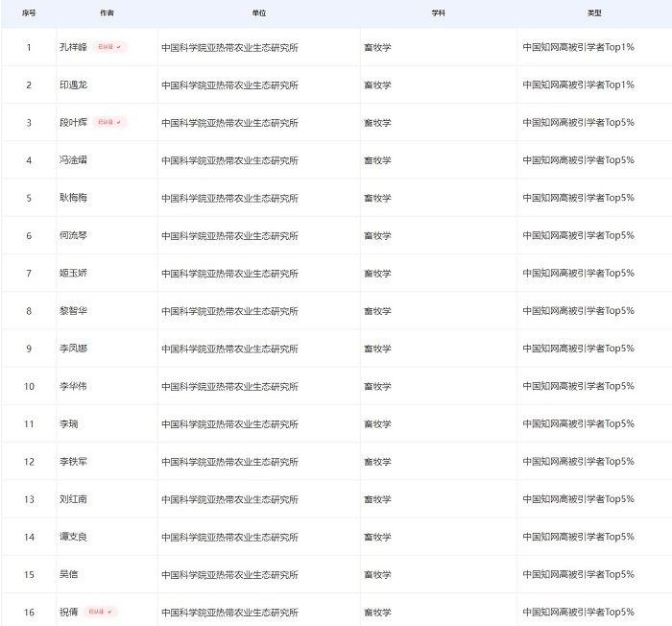The width and height of the screenshot is (672, 626).
Task: Click the verified badge beside 段叶辉
Action: tap(109, 123)
